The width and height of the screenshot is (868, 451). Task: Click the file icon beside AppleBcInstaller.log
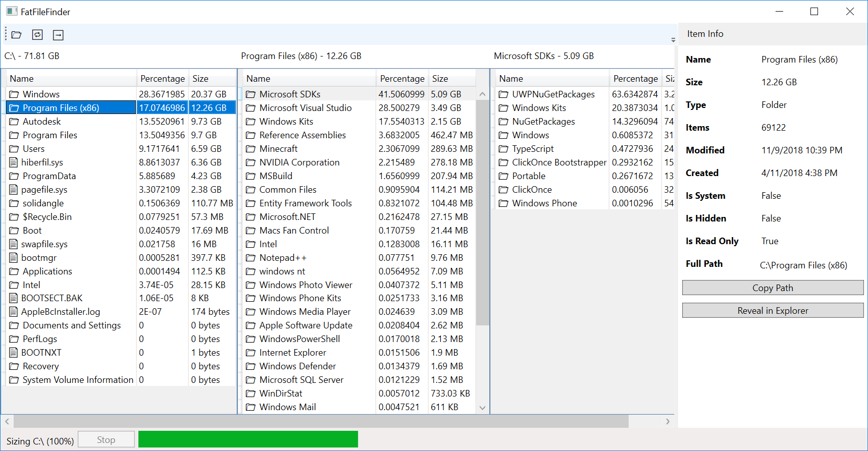(x=14, y=312)
